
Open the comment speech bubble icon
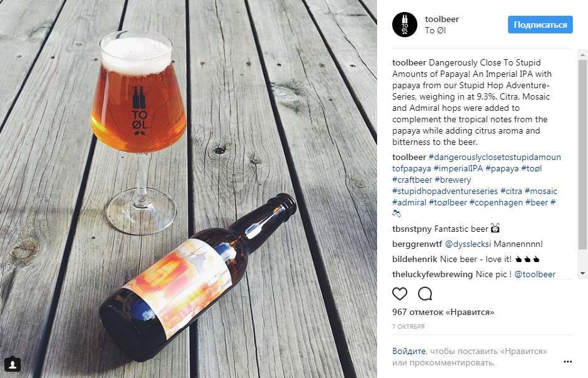425,294
